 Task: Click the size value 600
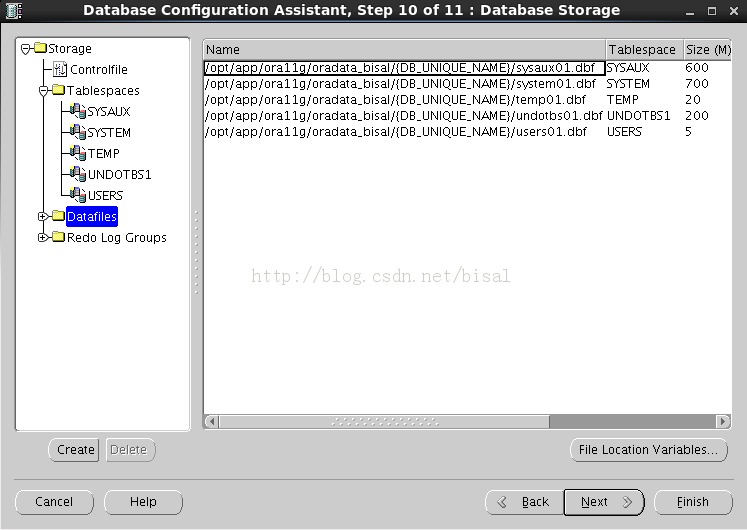coord(697,68)
